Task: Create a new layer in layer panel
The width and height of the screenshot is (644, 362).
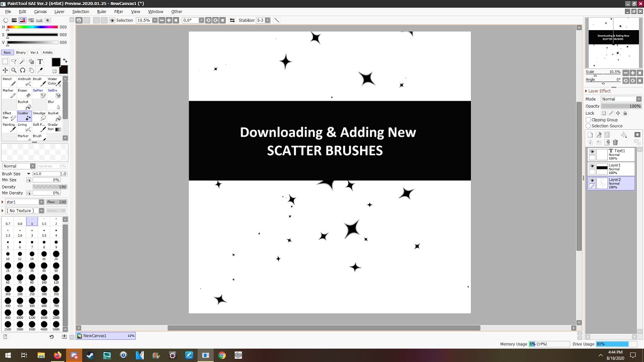Action: tap(590, 135)
